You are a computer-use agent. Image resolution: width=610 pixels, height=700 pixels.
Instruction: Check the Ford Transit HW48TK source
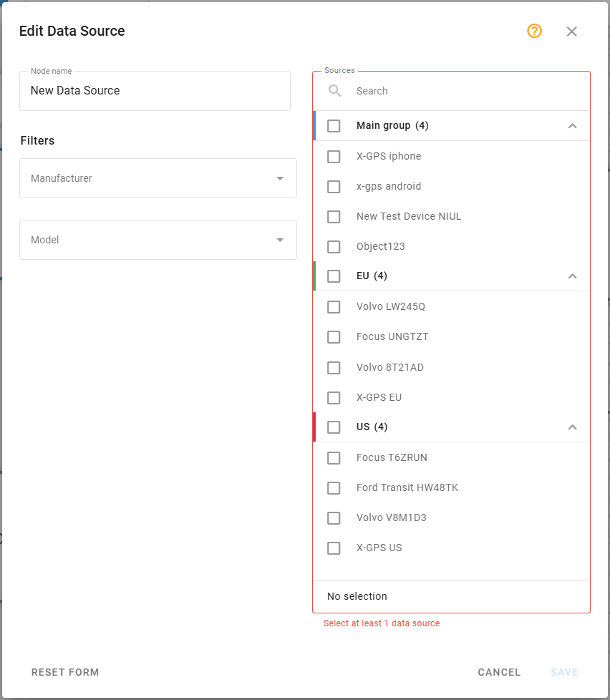[x=333, y=487]
